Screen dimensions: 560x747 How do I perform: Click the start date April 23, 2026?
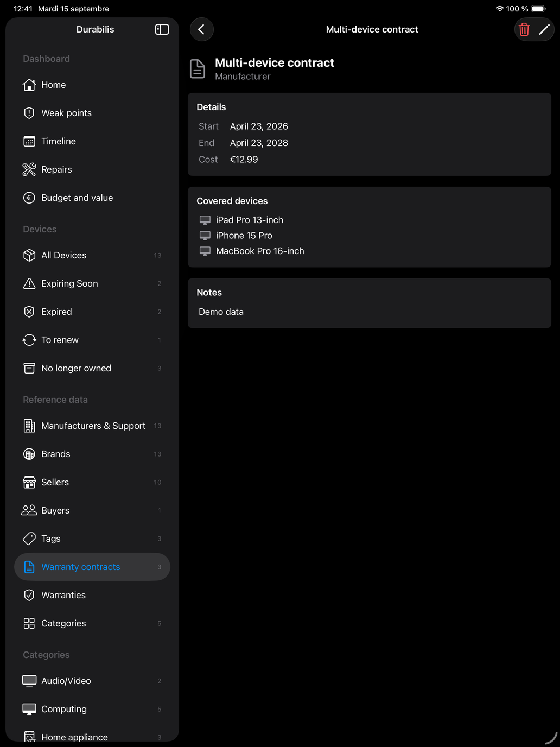259,126
